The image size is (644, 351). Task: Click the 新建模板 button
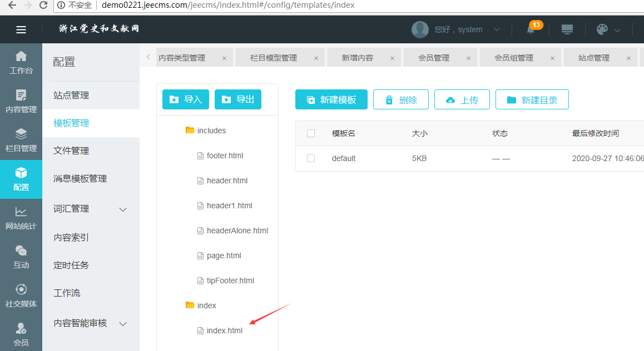click(x=331, y=100)
